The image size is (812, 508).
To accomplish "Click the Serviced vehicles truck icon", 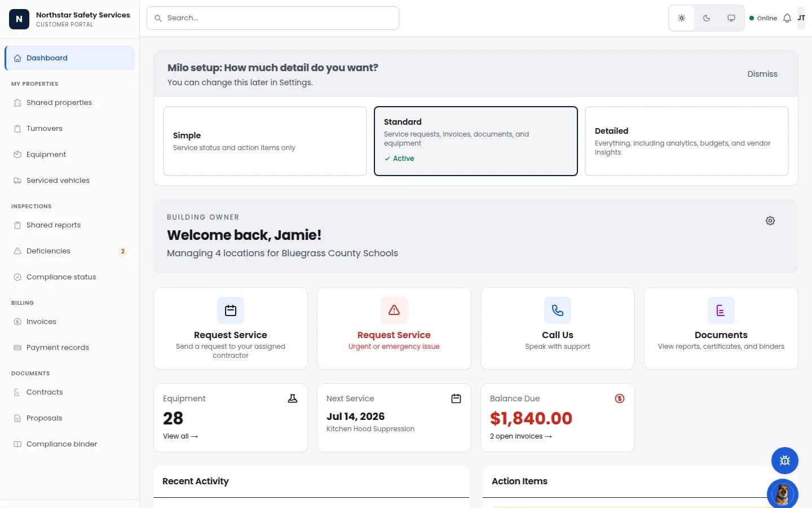I will point(17,181).
